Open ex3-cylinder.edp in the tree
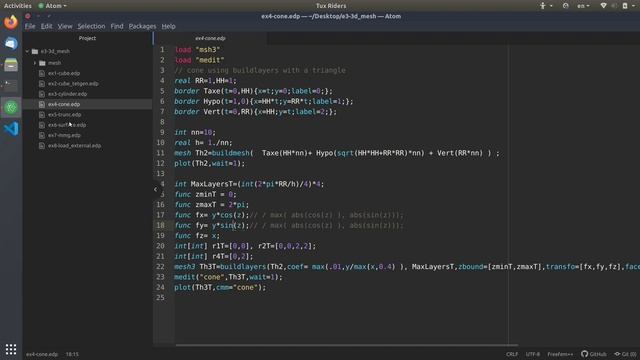Screen dimensions: 640x360 [x=67, y=94]
